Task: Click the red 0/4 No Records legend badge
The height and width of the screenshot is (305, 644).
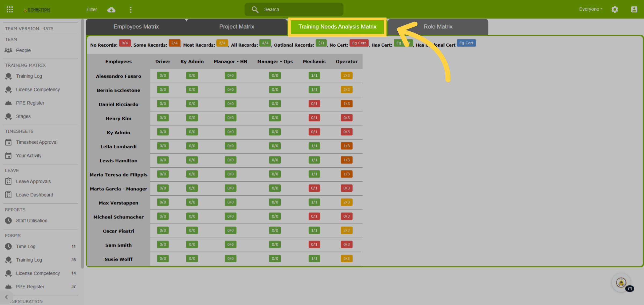Action: [125, 43]
